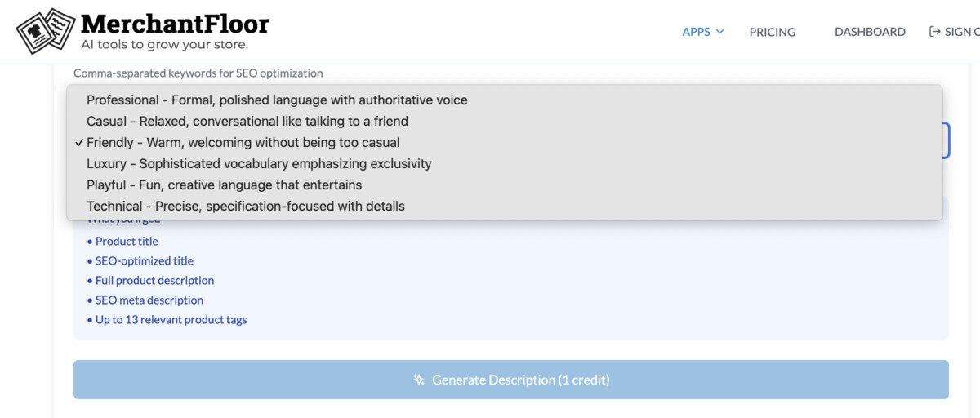Choose the Professional tone option
Image resolution: width=980 pixels, height=418 pixels.
point(505,100)
